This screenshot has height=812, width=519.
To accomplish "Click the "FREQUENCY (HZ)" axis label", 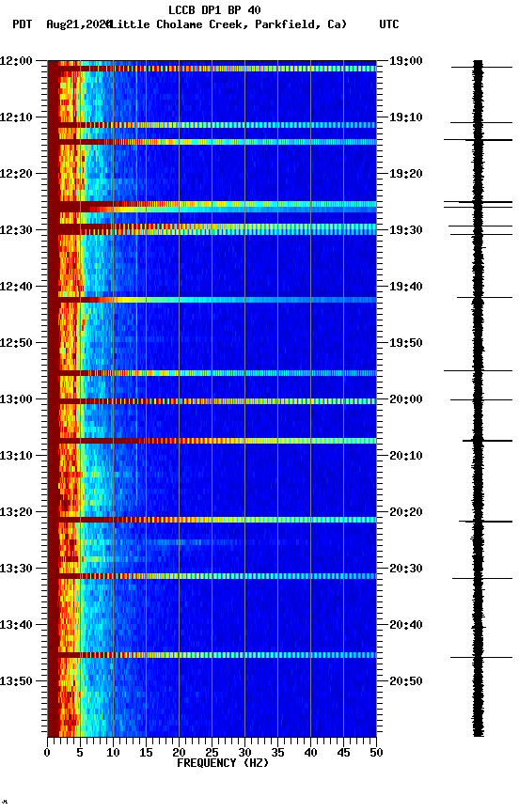I will click(223, 763).
